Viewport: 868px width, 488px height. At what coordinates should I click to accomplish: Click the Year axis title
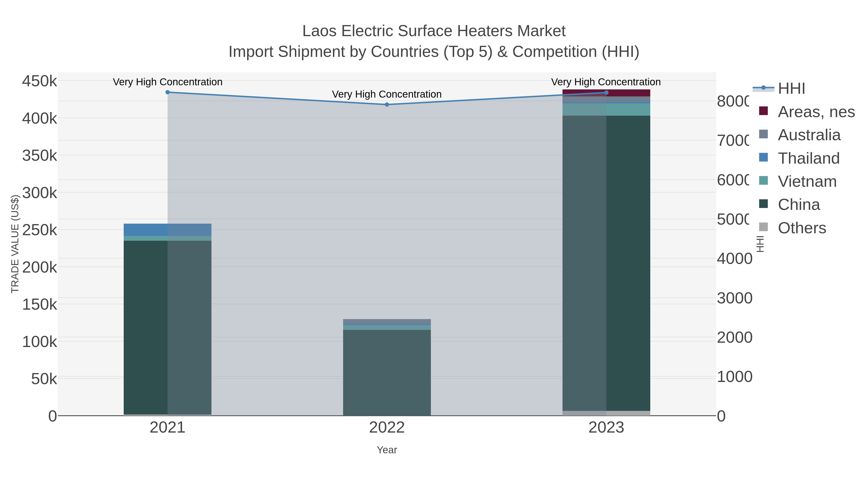point(387,450)
